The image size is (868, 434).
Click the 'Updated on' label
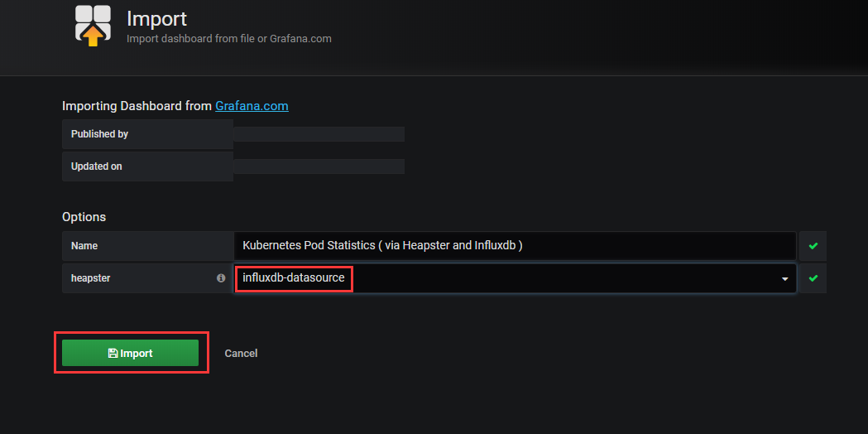click(x=96, y=166)
